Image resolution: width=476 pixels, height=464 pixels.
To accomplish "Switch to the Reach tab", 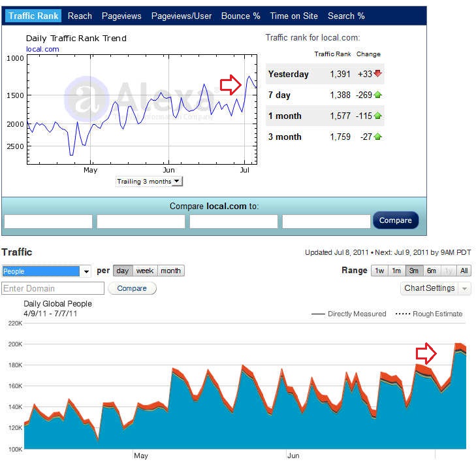I will [x=80, y=16].
